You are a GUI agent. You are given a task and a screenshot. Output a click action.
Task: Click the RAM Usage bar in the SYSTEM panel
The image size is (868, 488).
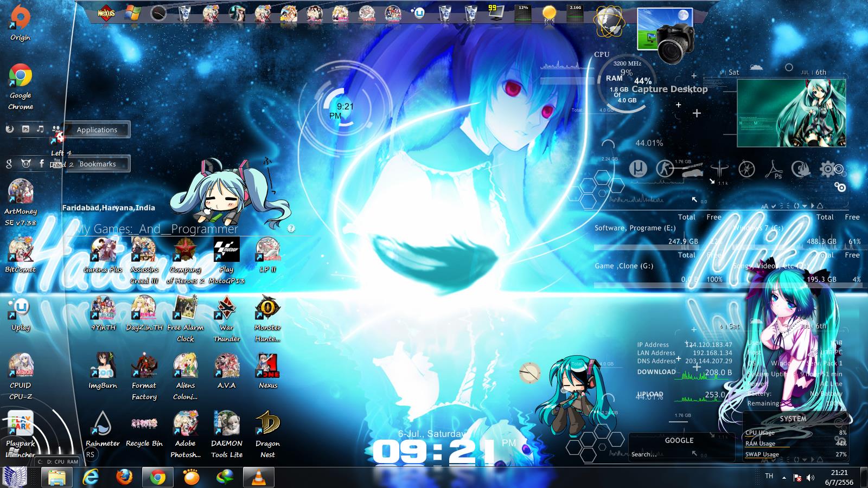coord(796,444)
